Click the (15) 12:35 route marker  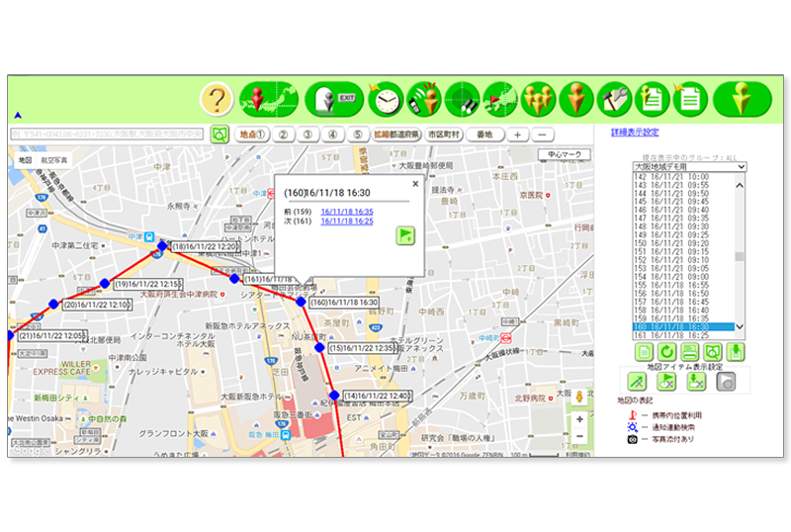319,347
